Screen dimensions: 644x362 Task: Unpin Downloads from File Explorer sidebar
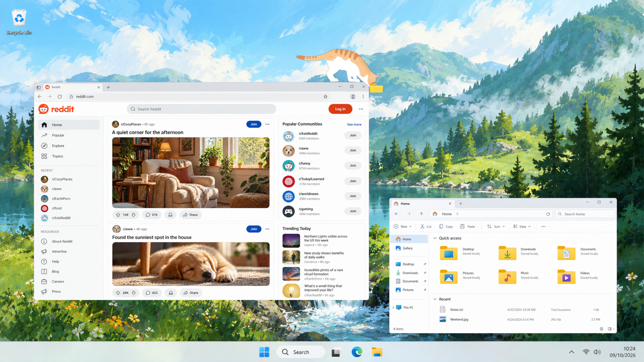tap(425, 273)
